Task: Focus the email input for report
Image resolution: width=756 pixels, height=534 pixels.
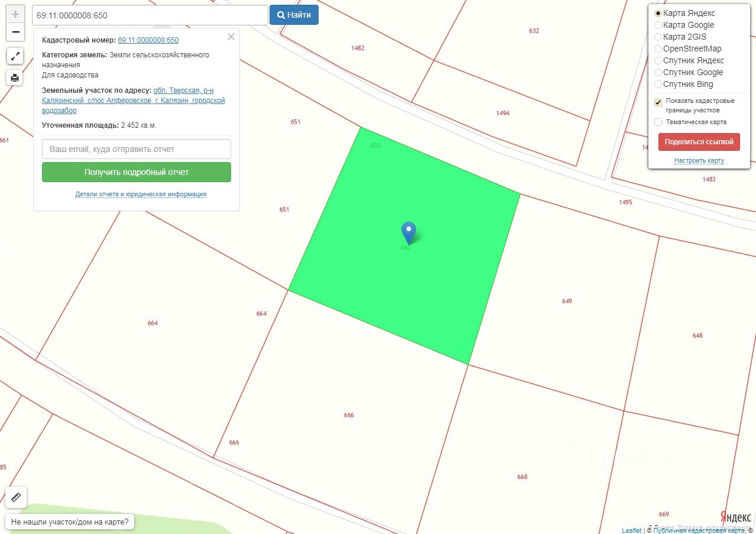Action: pos(137,149)
